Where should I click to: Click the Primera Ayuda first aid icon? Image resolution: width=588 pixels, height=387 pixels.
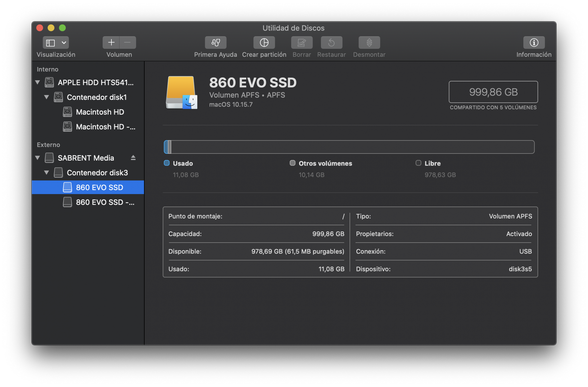216,43
